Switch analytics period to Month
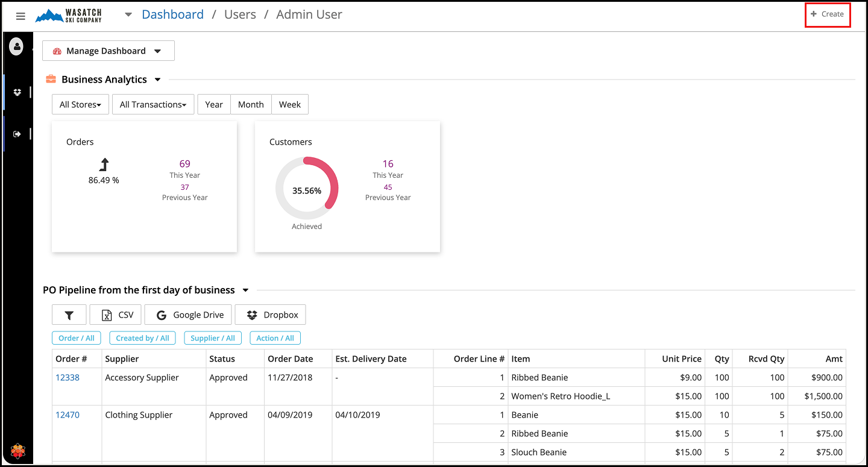The height and width of the screenshot is (467, 868). coord(251,104)
